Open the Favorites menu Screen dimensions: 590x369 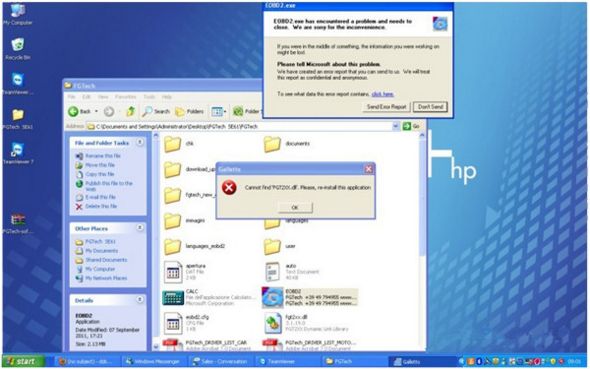click(125, 97)
